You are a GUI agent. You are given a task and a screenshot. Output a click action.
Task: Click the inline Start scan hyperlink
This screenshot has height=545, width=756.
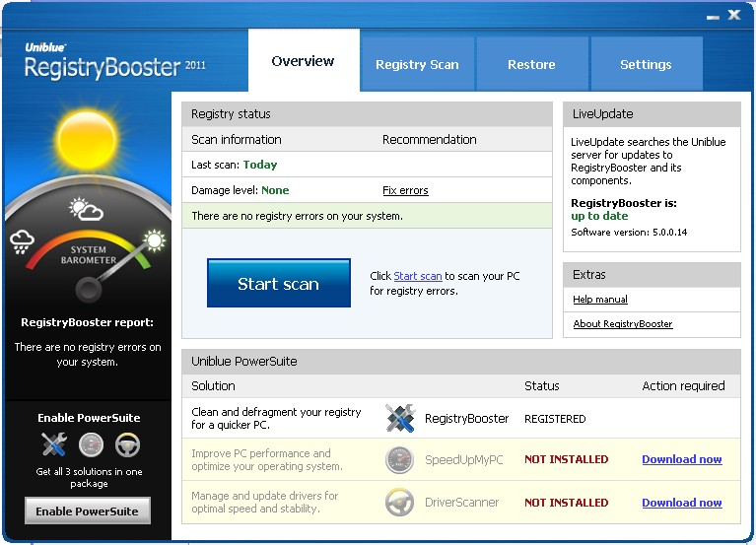(x=418, y=276)
